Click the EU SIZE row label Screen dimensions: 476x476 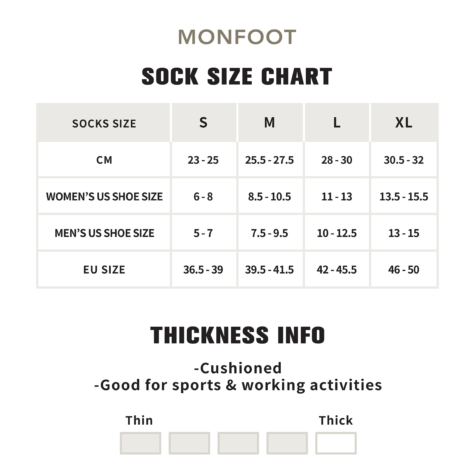104,270
